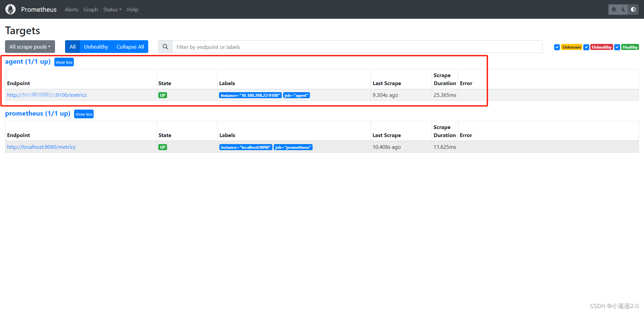Enable light theme contrast icon

(x=633, y=9)
